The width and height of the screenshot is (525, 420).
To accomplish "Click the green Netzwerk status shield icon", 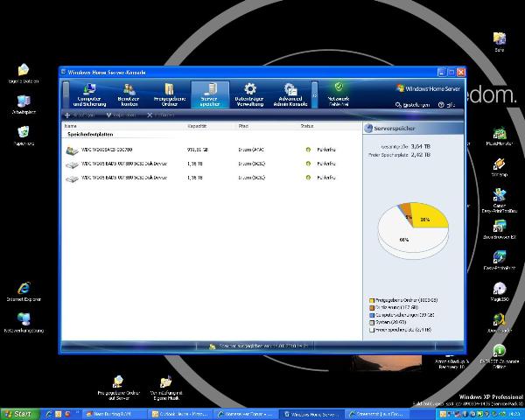I will pos(339,87).
